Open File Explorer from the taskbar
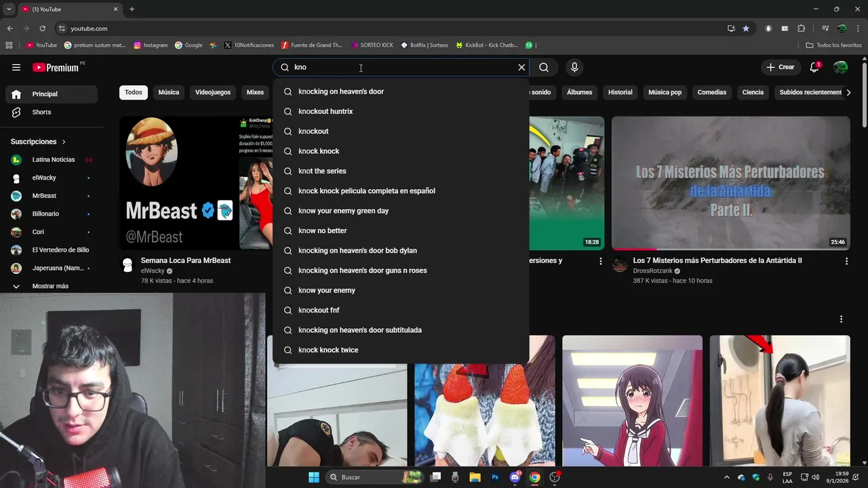The width and height of the screenshot is (868, 488). pos(475,477)
